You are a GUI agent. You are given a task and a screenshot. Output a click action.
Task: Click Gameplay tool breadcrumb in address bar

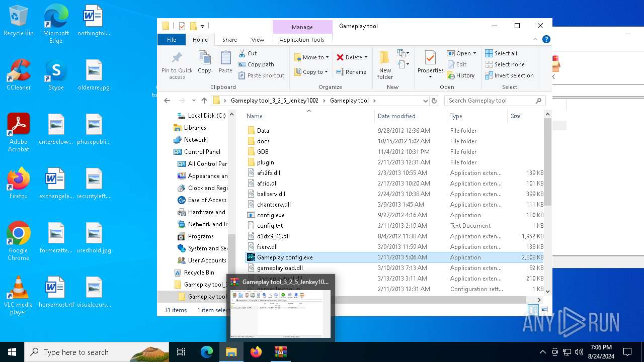pyautogui.click(x=349, y=101)
